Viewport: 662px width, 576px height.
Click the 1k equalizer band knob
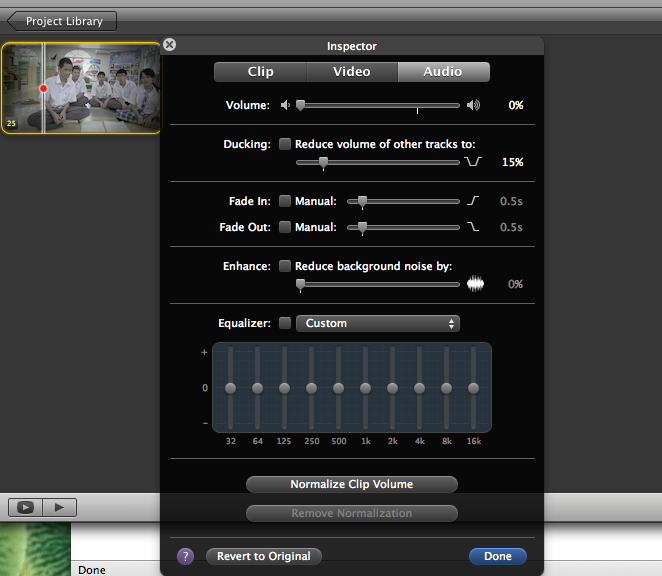(366, 388)
